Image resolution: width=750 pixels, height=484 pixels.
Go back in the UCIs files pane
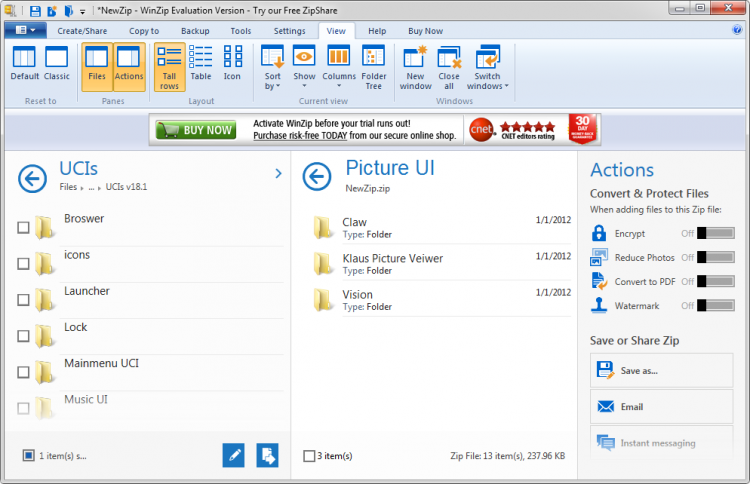[x=32, y=178]
